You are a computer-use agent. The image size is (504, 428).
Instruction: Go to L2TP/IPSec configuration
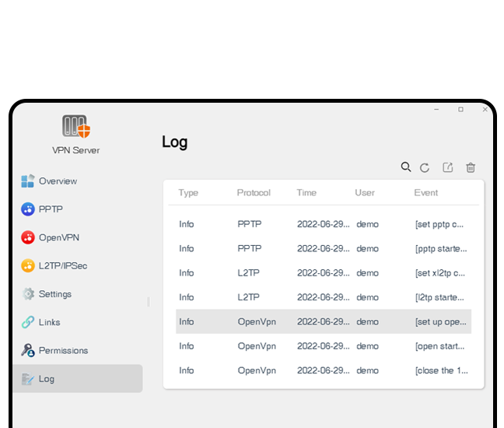(62, 265)
